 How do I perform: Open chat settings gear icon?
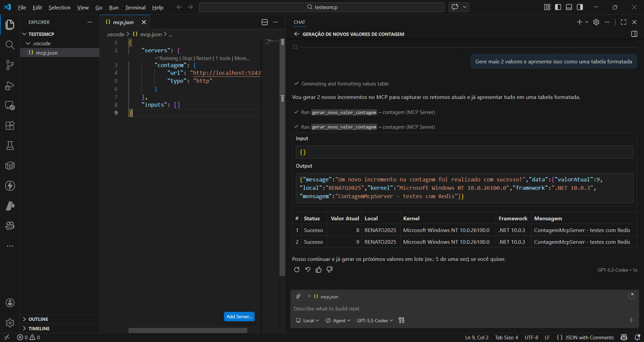coord(596,22)
